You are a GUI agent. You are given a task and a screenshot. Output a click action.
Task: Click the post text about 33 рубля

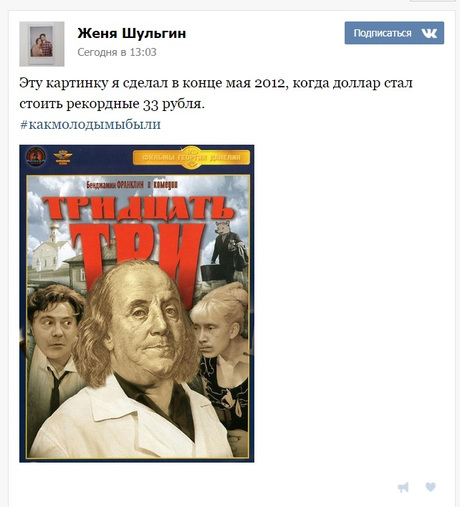click(x=216, y=93)
